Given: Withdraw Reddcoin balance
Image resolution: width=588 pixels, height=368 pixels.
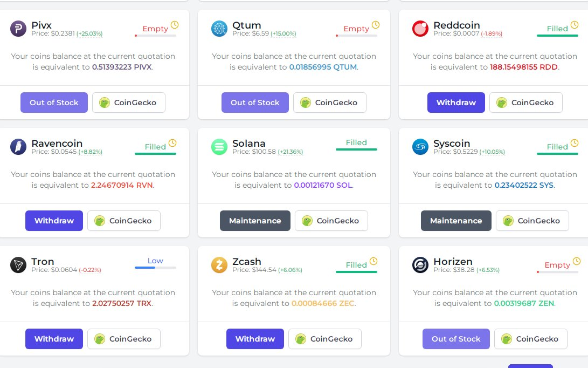Looking at the screenshot, I should coord(456,103).
